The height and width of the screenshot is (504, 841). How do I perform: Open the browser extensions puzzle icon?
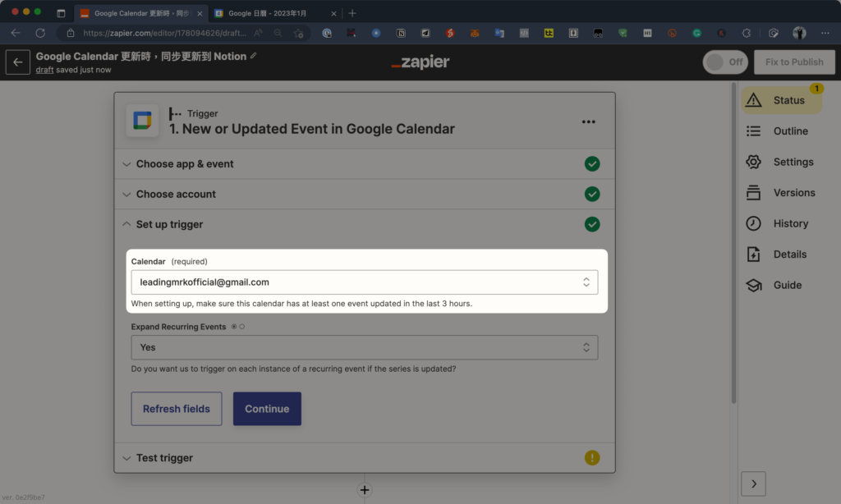[x=746, y=33]
